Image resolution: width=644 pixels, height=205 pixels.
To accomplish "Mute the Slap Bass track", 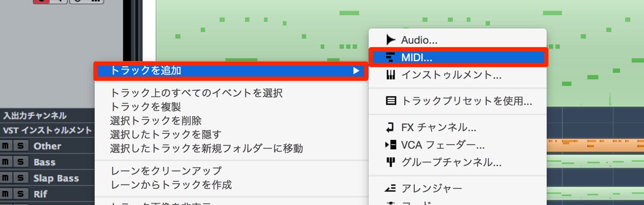I will pyautogui.click(x=5, y=179).
